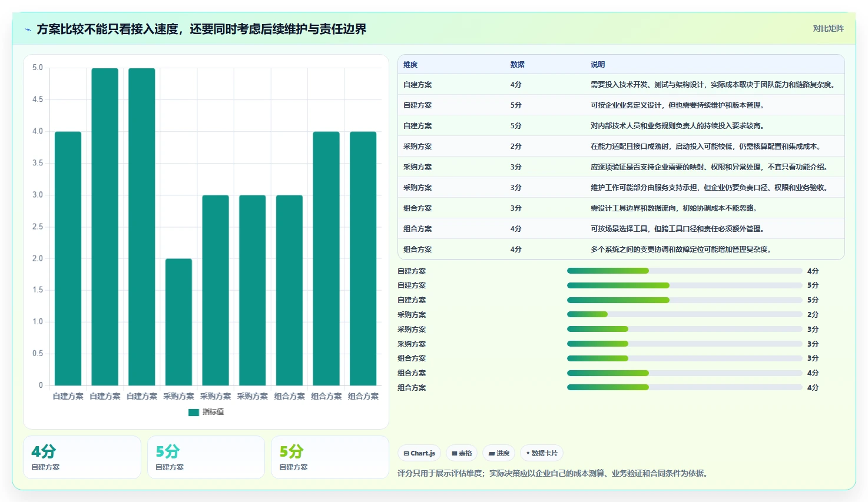Click the 5.0 y-axis label

point(38,68)
